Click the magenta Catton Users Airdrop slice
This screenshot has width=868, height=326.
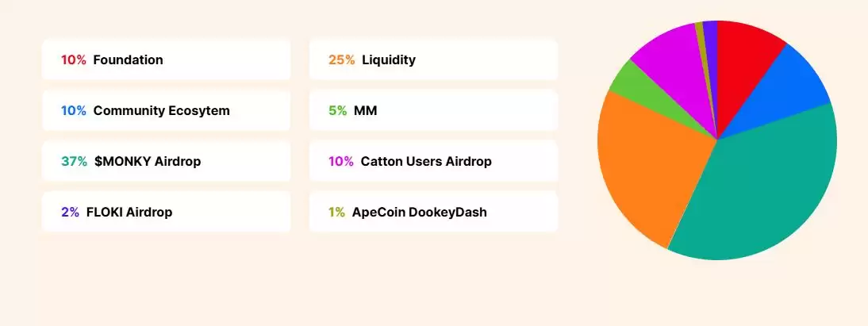(x=674, y=63)
